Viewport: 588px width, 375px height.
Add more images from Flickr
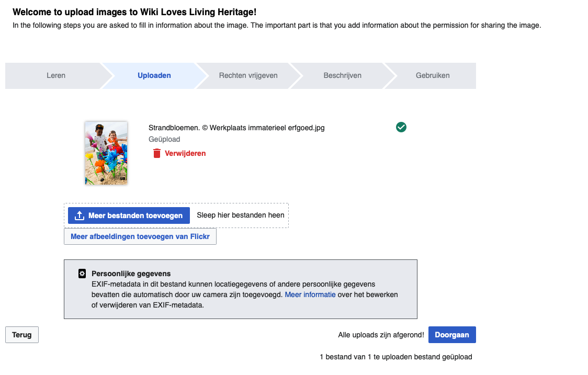pyautogui.click(x=140, y=236)
